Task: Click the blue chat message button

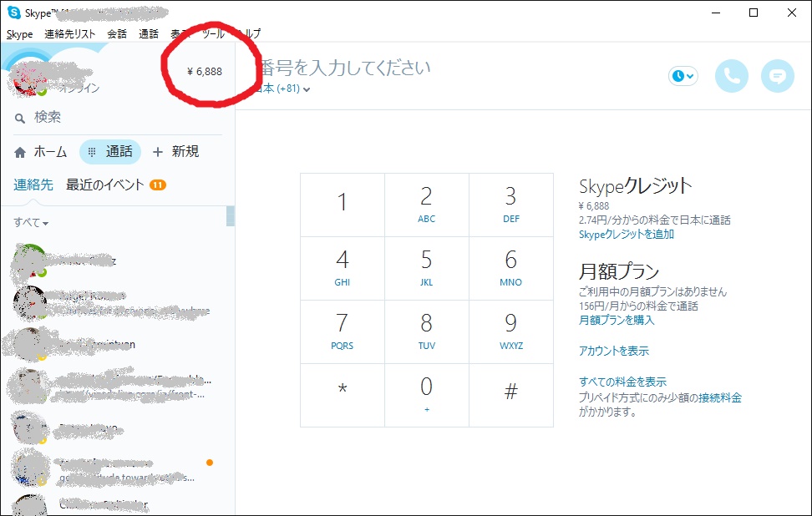Action: click(x=777, y=76)
